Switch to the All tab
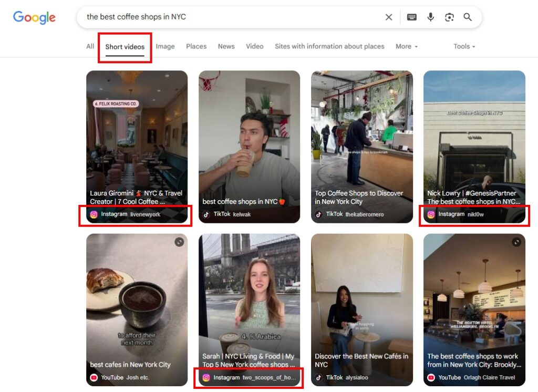538x392 pixels. click(90, 46)
